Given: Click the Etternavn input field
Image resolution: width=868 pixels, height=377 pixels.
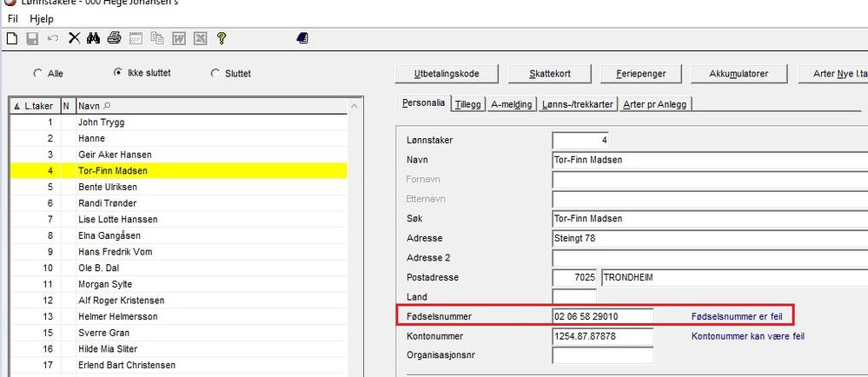Looking at the screenshot, I should coord(710,199).
